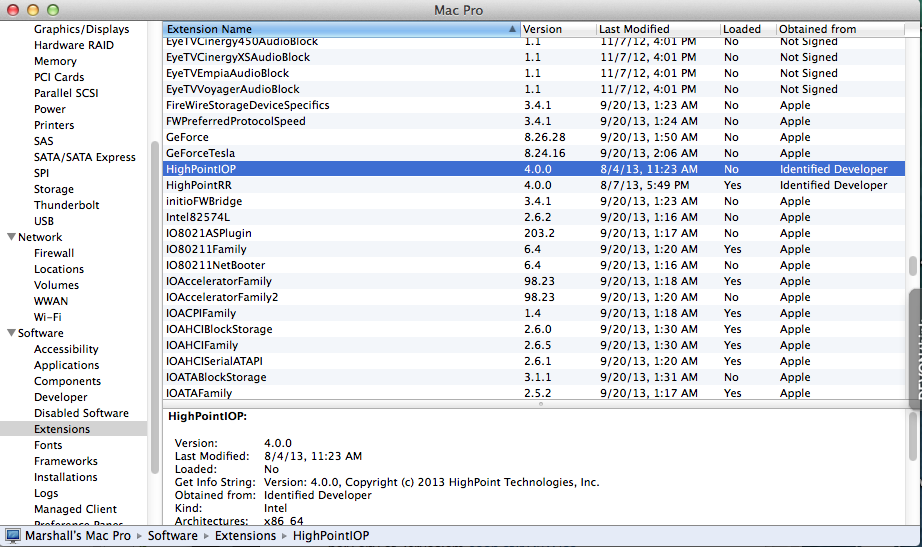The image size is (922, 547).
Task: Select the IOAcceleratorFamily2 extension row
Action: [534, 297]
